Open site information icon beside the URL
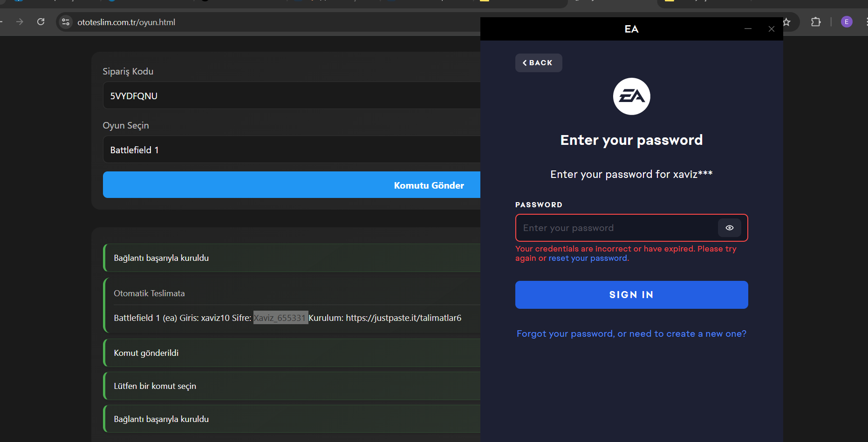This screenshot has height=442, width=868. click(x=66, y=22)
